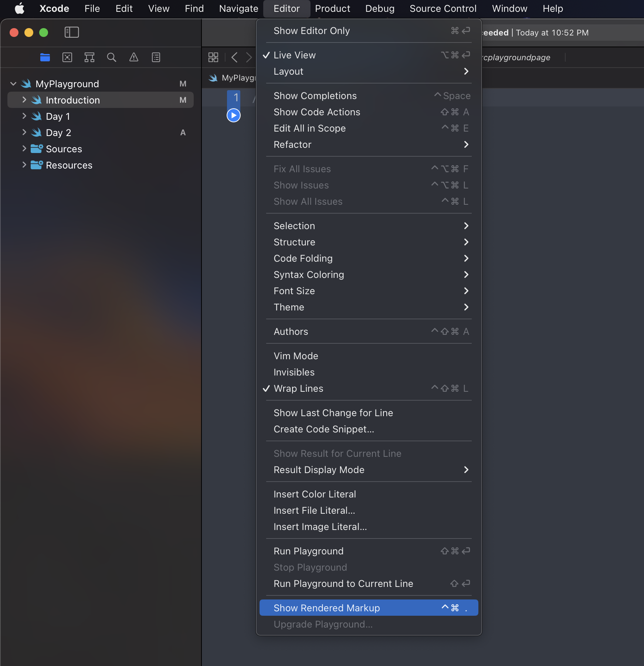Enable Vim Mode
Screen dimensions: 644x666
coord(296,356)
